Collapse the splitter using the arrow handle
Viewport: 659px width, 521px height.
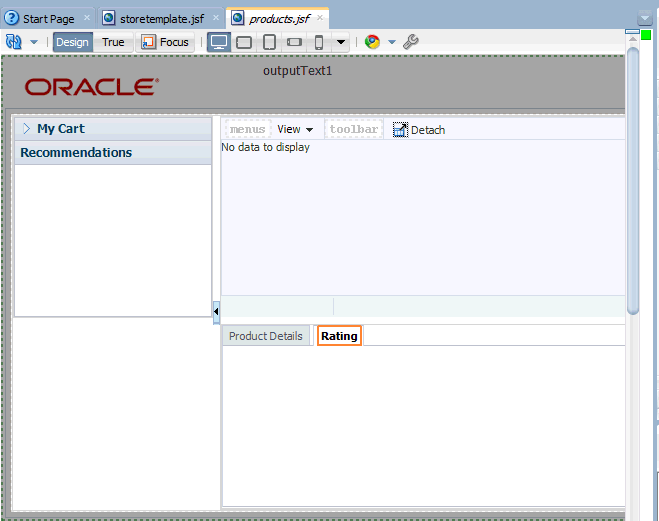(x=216, y=312)
